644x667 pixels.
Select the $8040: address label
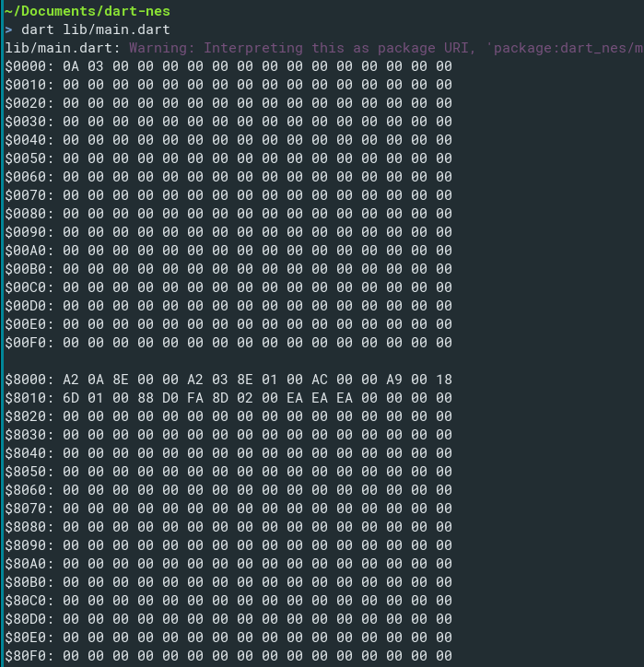[29, 453]
